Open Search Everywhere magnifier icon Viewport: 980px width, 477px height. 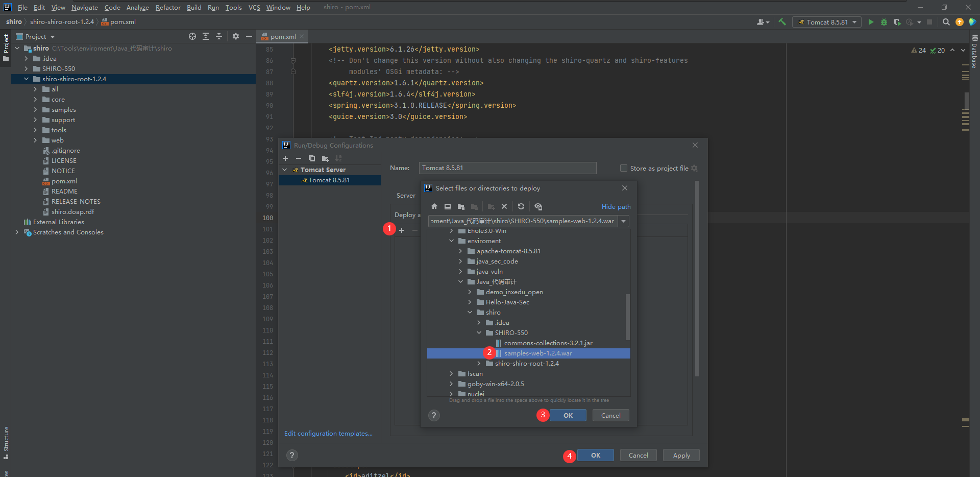tap(946, 22)
